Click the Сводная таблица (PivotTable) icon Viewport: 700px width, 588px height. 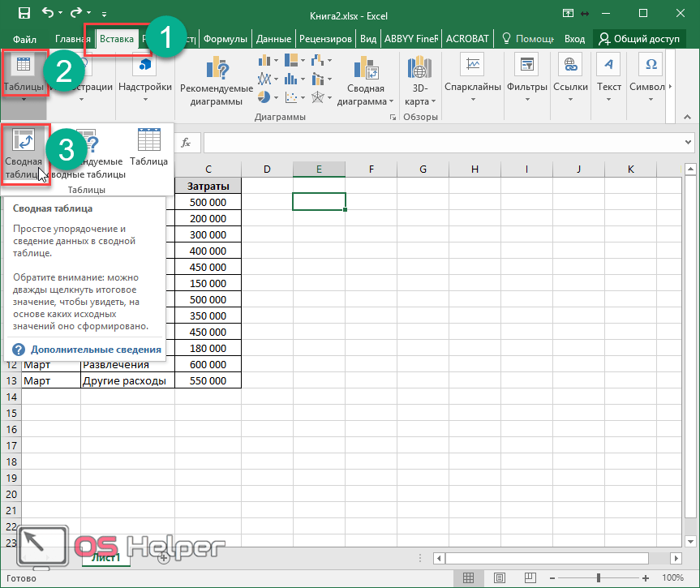(24, 142)
